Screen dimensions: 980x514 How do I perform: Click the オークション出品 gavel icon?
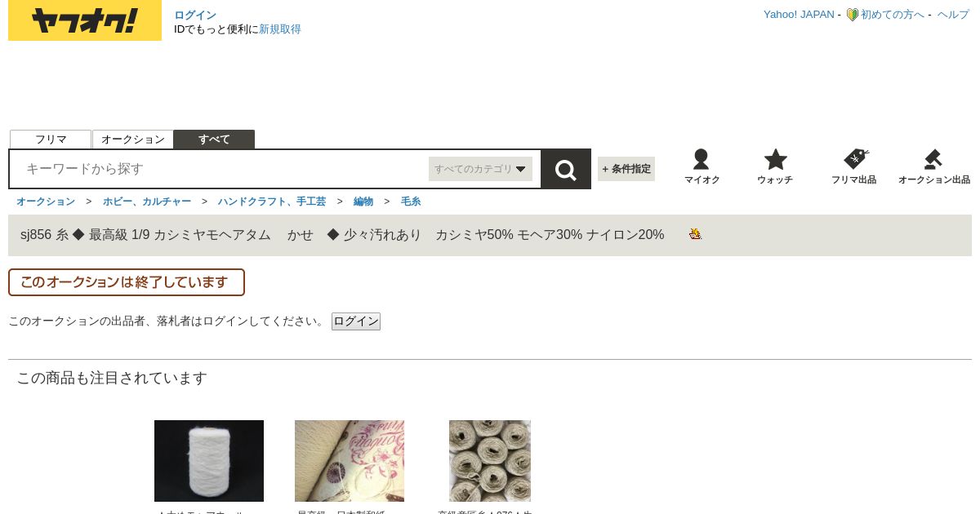point(933,159)
